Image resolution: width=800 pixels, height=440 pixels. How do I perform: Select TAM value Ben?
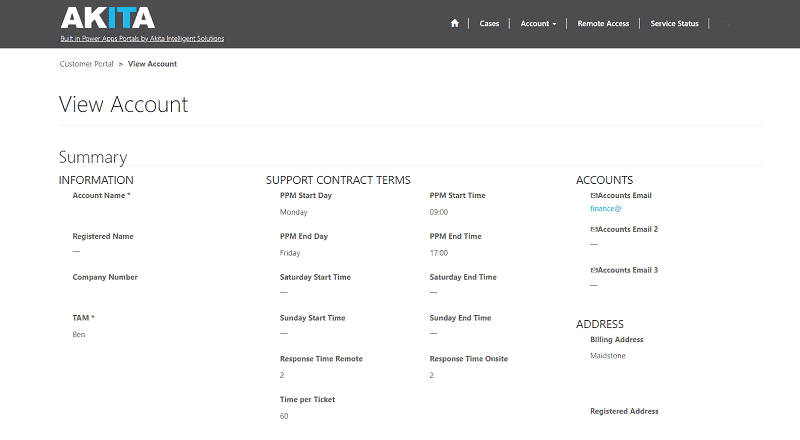tap(79, 334)
